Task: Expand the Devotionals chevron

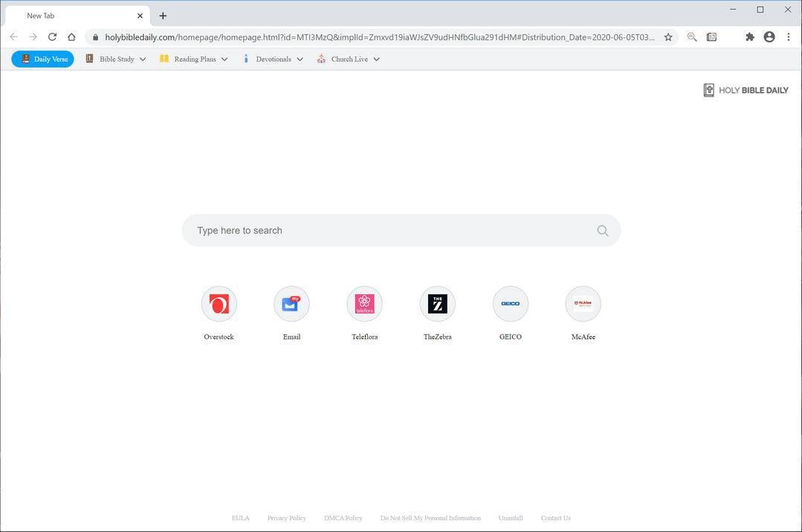Action: (x=300, y=59)
